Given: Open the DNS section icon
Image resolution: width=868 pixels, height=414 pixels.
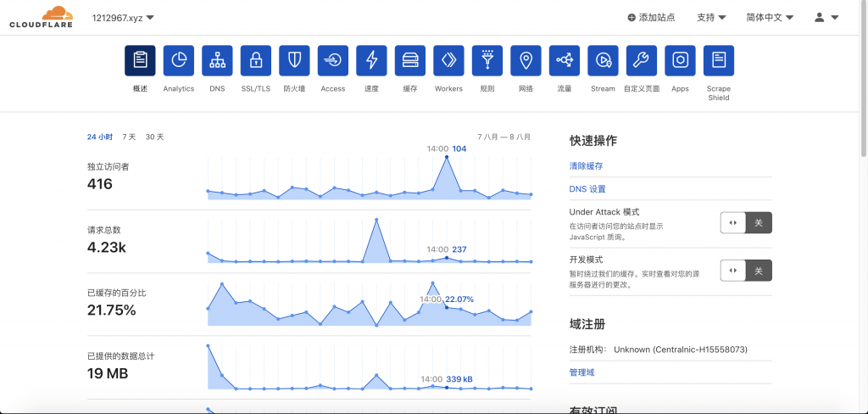Looking at the screenshot, I should [x=217, y=60].
